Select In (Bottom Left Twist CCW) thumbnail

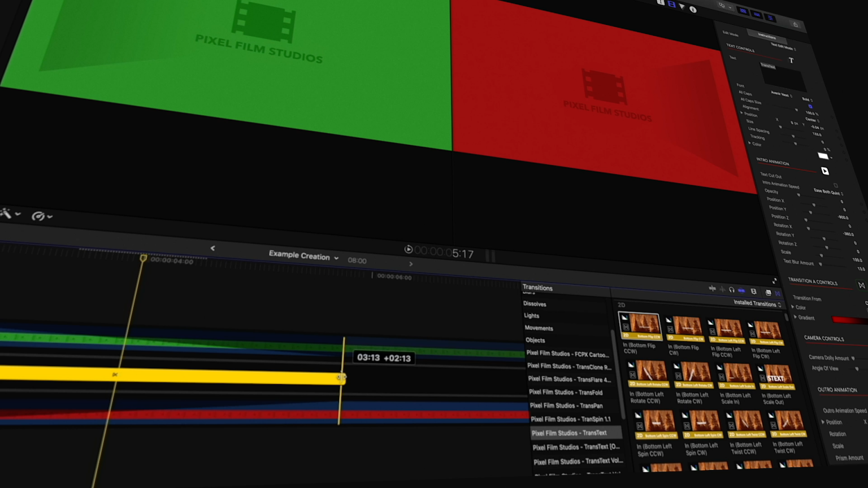click(x=747, y=425)
